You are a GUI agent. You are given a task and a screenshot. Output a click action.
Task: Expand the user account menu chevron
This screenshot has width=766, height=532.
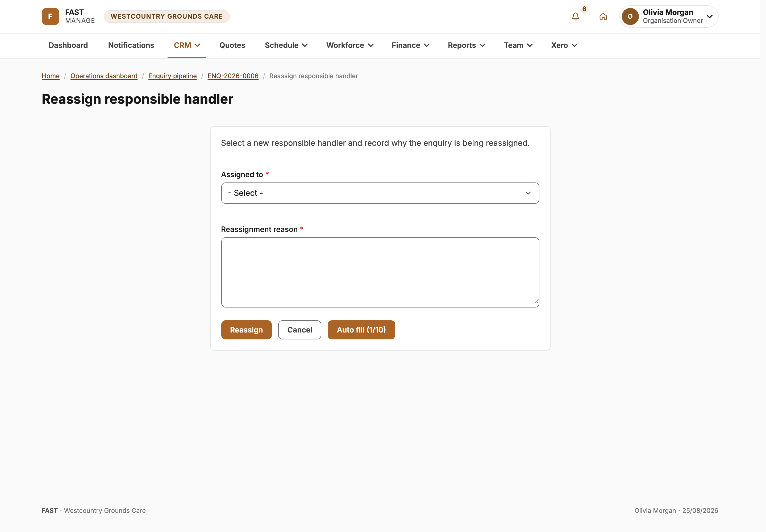(x=709, y=17)
